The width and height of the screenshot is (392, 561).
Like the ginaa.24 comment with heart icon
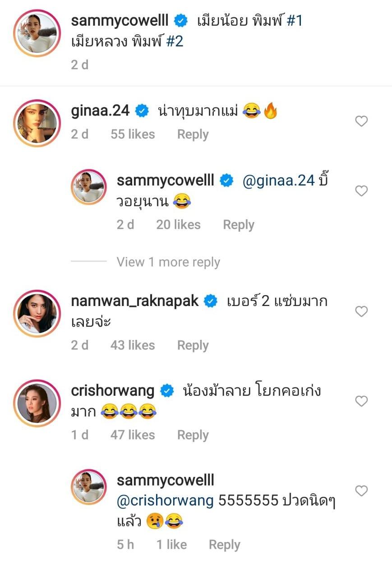(361, 121)
